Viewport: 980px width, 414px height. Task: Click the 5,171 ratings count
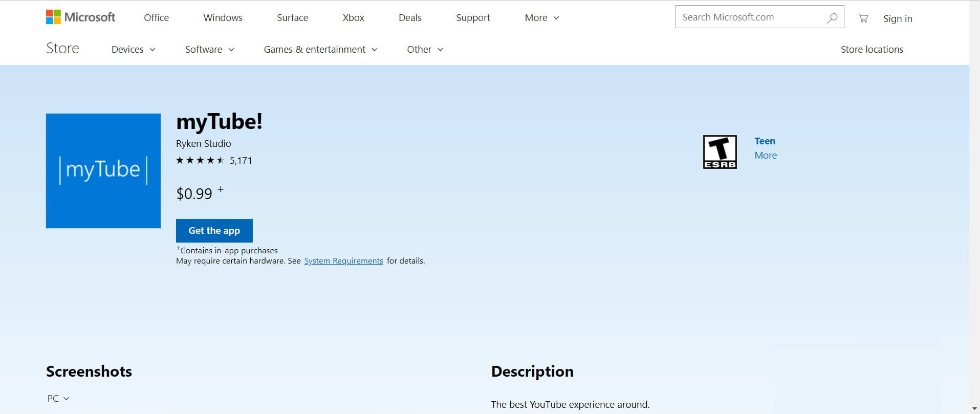click(x=241, y=160)
